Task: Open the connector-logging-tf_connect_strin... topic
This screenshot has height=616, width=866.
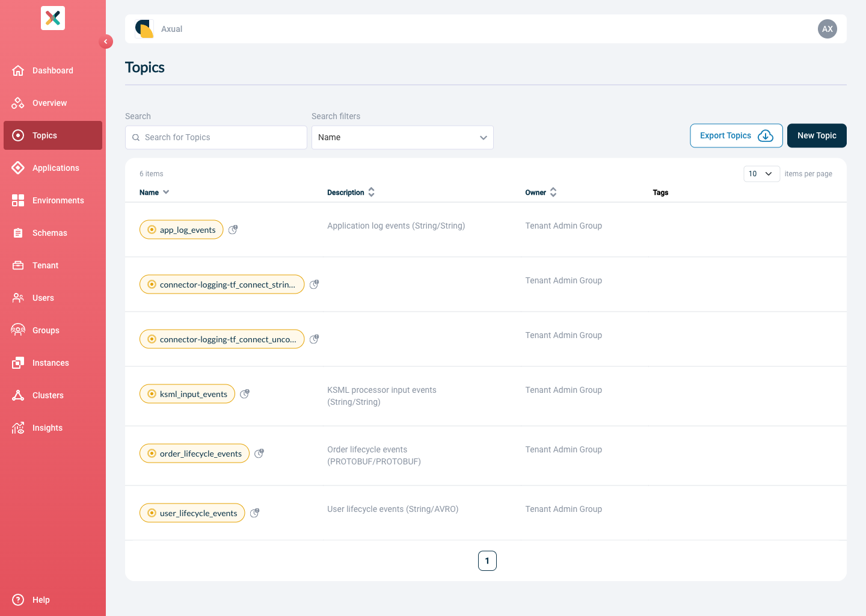Action: coord(222,285)
